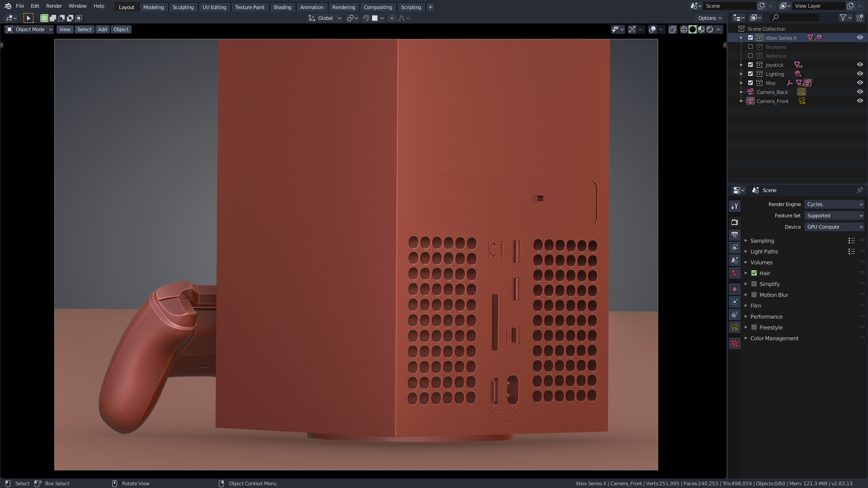The width and height of the screenshot is (868, 488).
Task: Open the Render menu
Action: click(54, 6)
